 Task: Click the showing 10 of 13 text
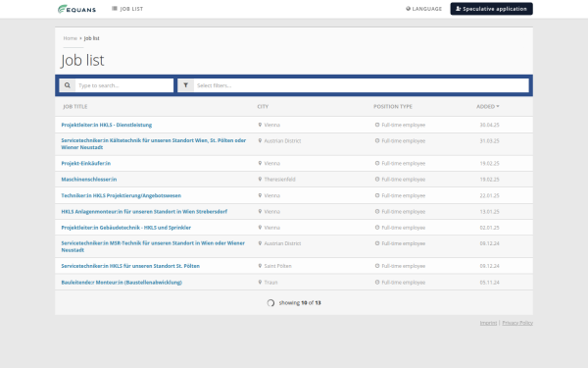pos(300,302)
